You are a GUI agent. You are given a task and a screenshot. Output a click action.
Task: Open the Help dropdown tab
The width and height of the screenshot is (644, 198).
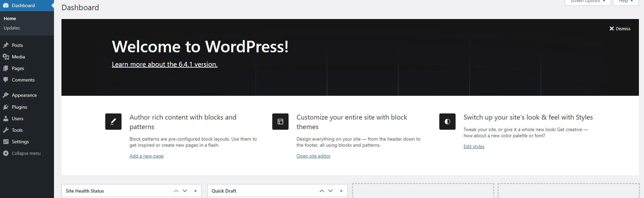point(626,2)
